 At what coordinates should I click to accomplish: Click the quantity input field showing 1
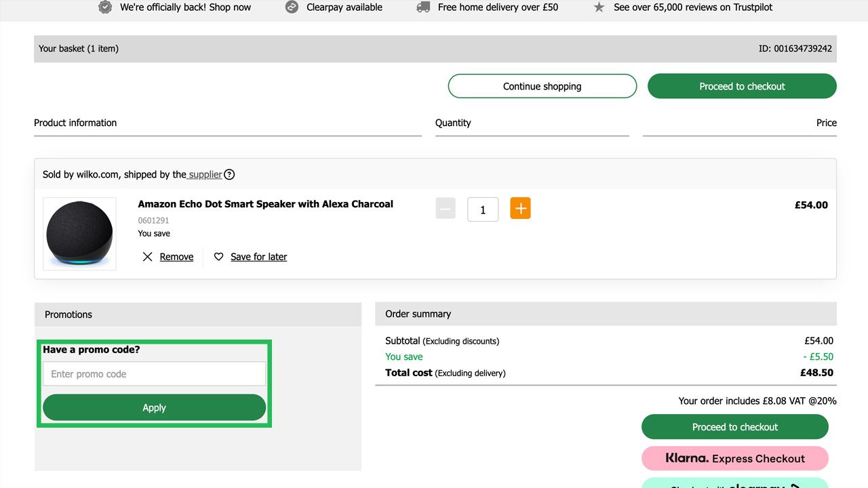pyautogui.click(x=483, y=209)
